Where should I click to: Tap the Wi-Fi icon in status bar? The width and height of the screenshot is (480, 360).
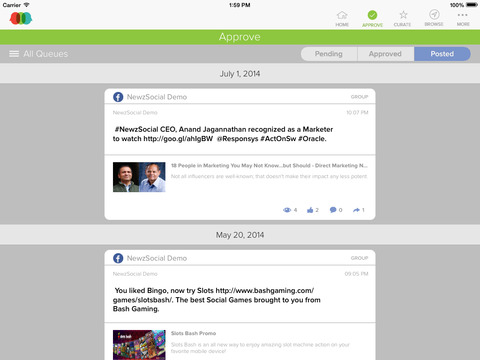point(26,5)
